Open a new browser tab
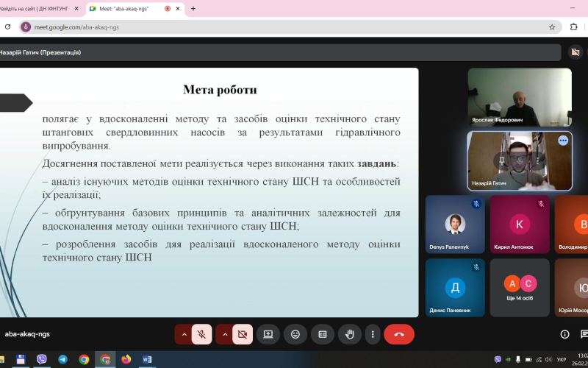 193,9
